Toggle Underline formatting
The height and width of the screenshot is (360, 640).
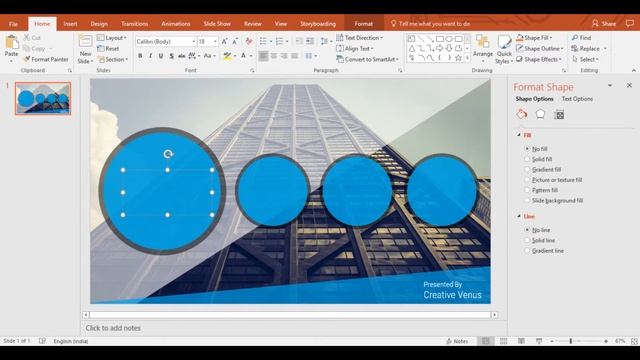coord(161,56)
